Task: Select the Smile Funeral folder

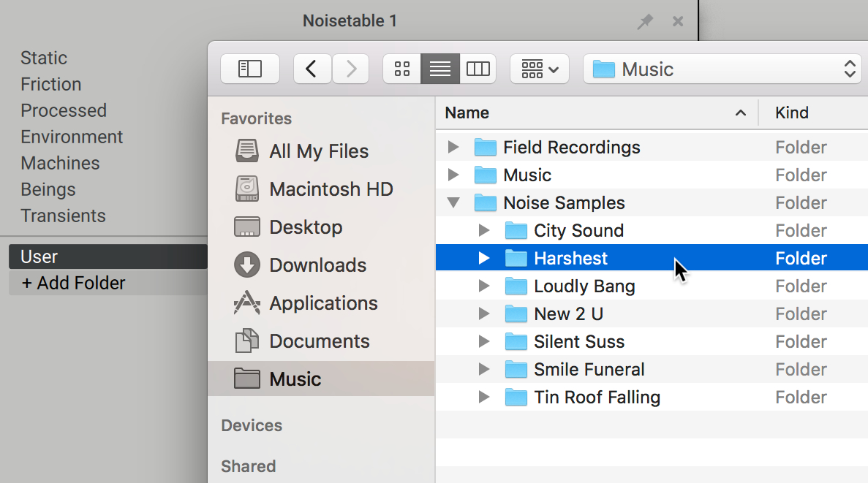Action: (x=589, y=369)
